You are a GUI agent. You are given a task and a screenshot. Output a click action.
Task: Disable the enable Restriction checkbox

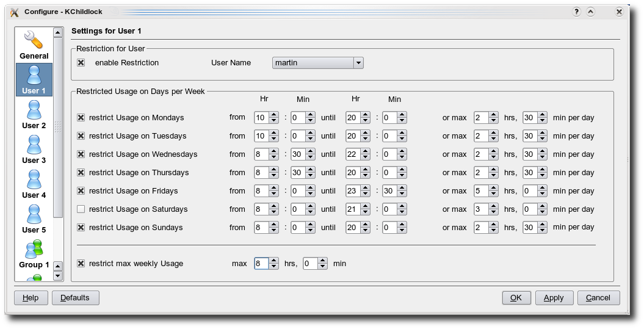tap(81, 63)
